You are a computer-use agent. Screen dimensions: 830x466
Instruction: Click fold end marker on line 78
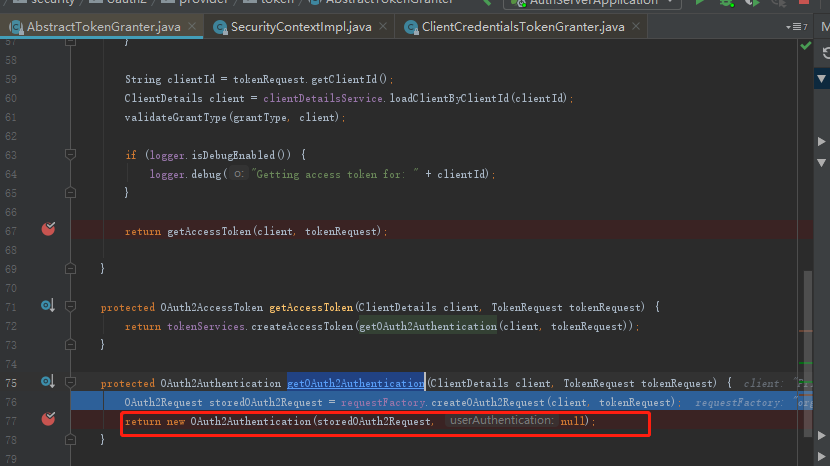(x=70, y=440)
